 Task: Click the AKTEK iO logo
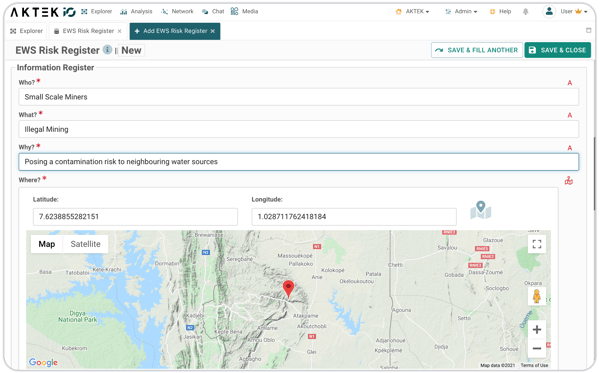click(x=43, y=12)
